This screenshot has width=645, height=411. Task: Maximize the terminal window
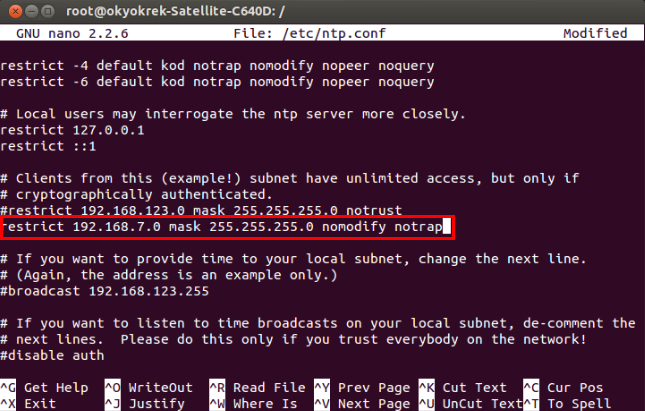48,11
